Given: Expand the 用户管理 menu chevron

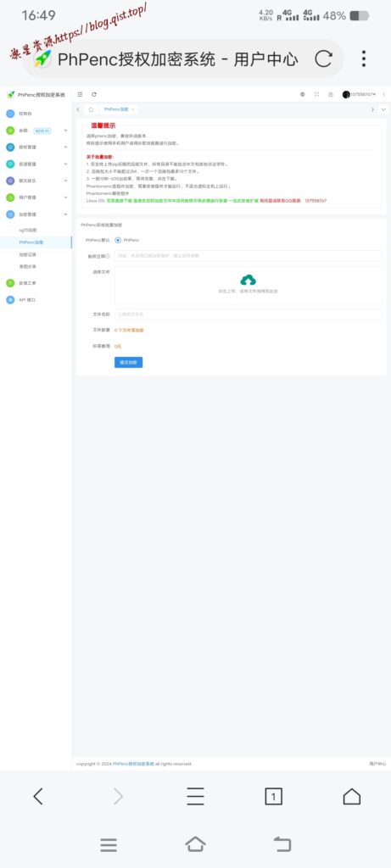Looking at the screenshot, I should click(x=65, y=197).
